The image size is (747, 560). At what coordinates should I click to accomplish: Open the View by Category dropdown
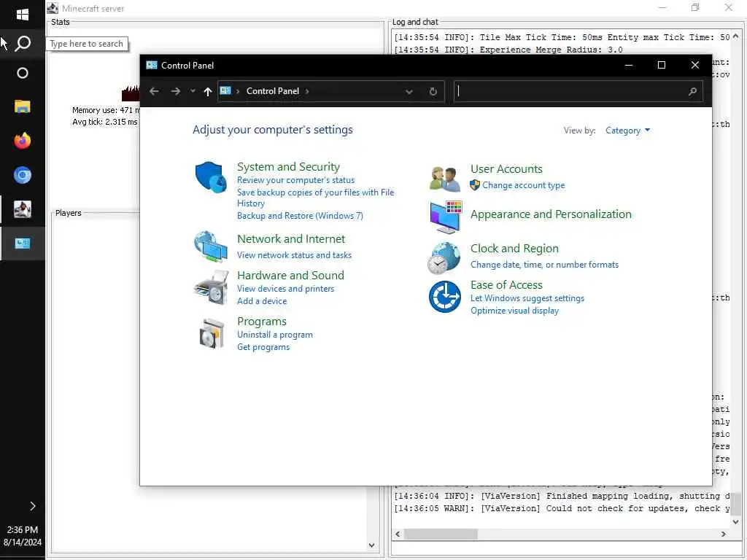coord(627,131)
